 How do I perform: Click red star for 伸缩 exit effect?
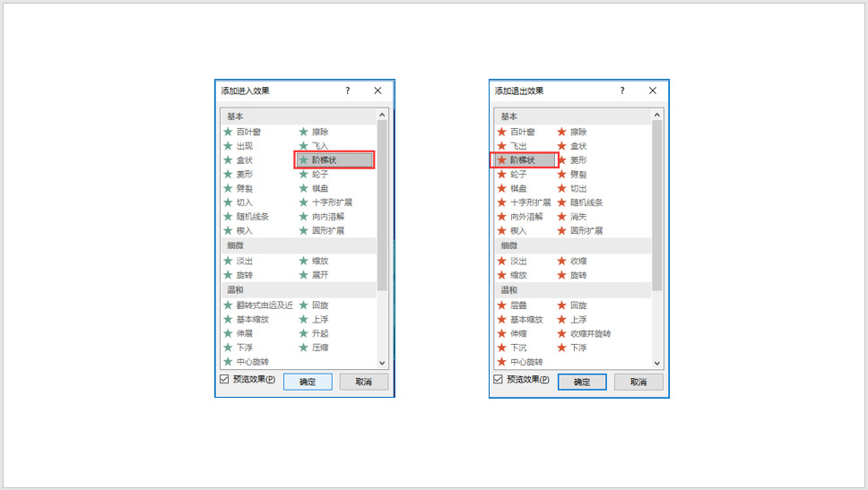(x=501, y=333)
